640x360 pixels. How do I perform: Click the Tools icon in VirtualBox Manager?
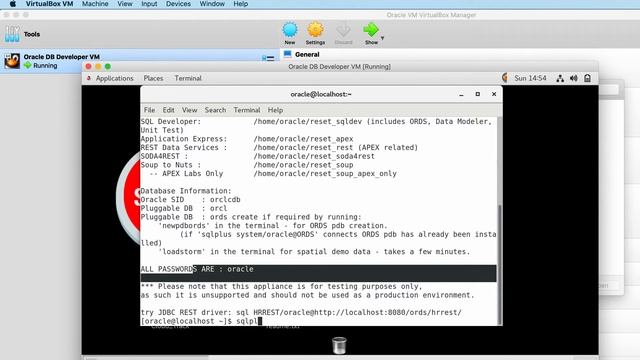[12, 34]
